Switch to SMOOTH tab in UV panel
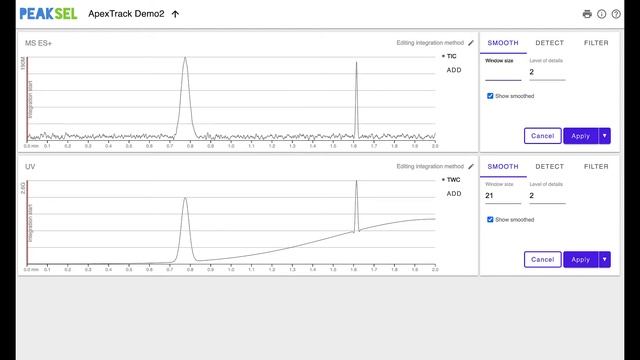The width and height of the screenshot is (640, 360). (503, 167)
